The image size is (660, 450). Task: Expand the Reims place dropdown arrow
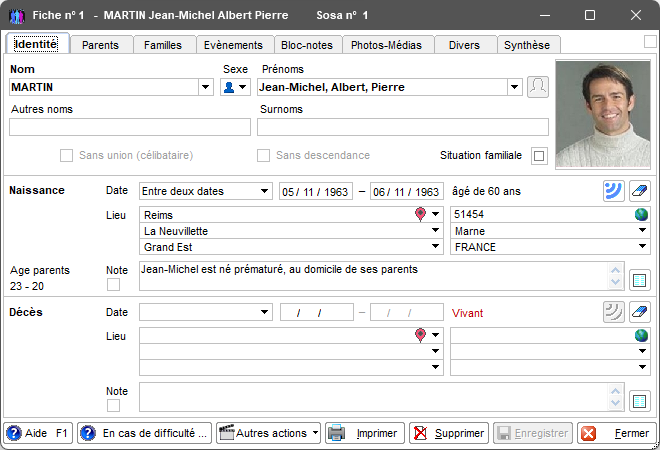coord(436,214)
